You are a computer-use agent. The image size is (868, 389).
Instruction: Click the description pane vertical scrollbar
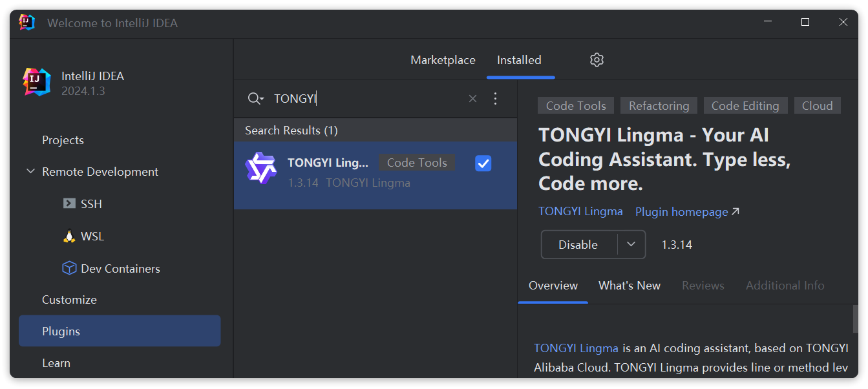856,319
